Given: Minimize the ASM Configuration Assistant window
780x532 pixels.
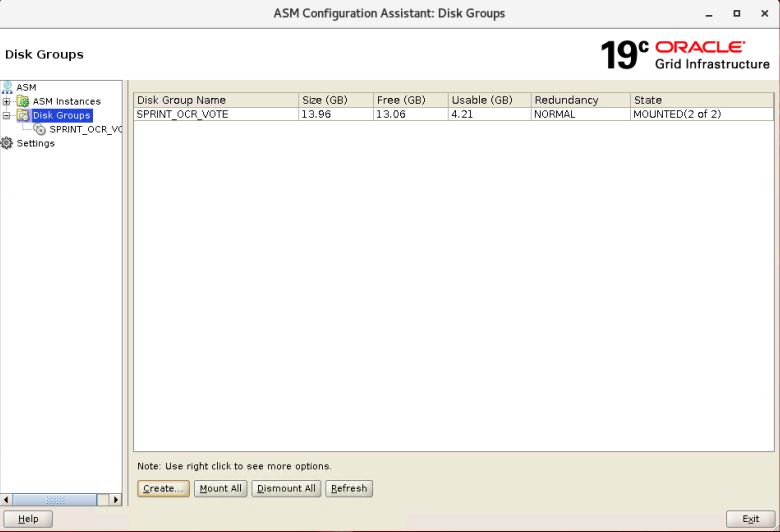Looking at the screenshot, I should point(709,14).
